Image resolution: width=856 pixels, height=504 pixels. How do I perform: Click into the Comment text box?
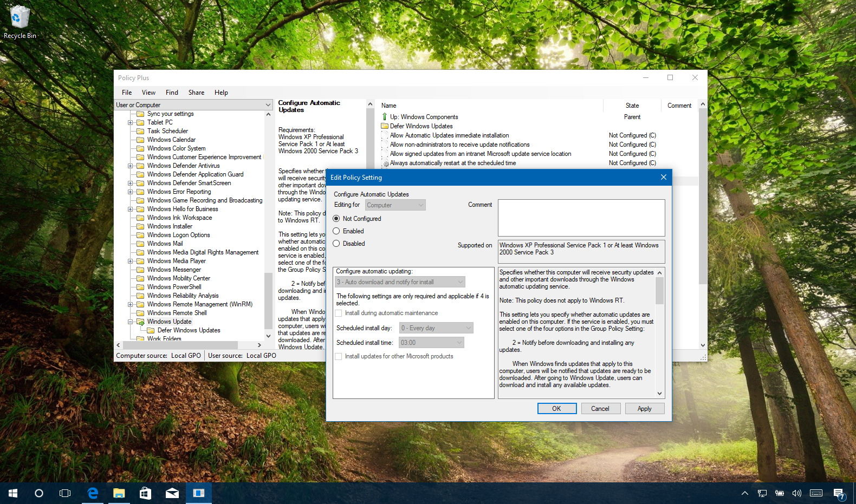coord(581,218)
